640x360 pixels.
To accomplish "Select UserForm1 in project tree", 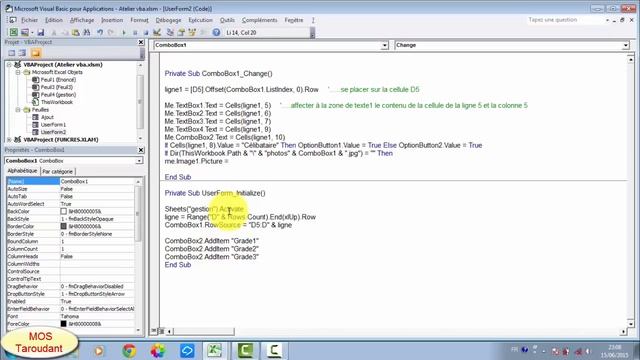I will pyautogui.click(x=53, y=124).
